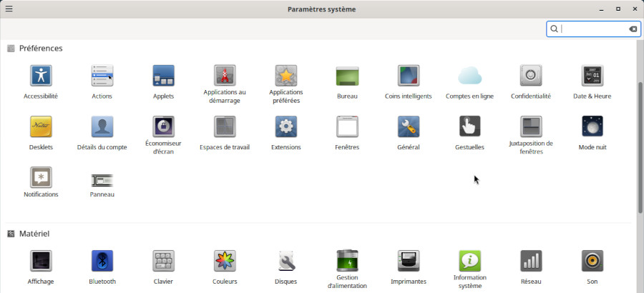644x293 pixels.
Task: Open the hamburger menu button
Action: pyautogui.click(x=9, y=9)
